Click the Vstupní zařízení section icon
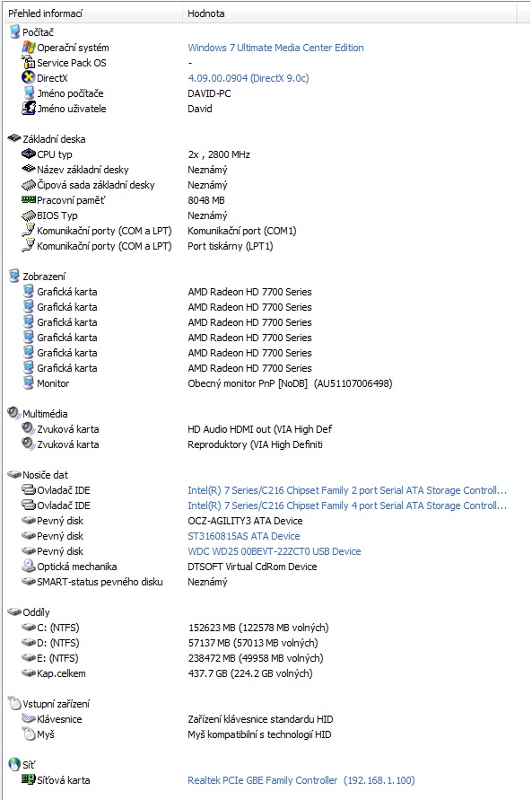532x800 pixels. 14,703
